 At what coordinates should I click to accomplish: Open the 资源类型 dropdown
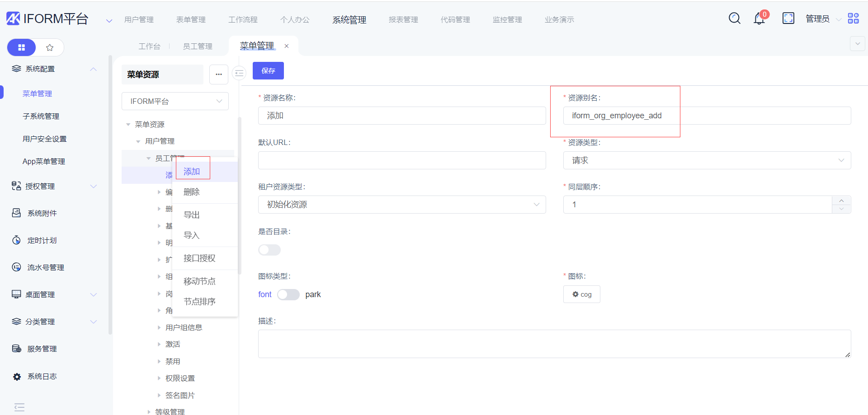click(x=707, y=160)
